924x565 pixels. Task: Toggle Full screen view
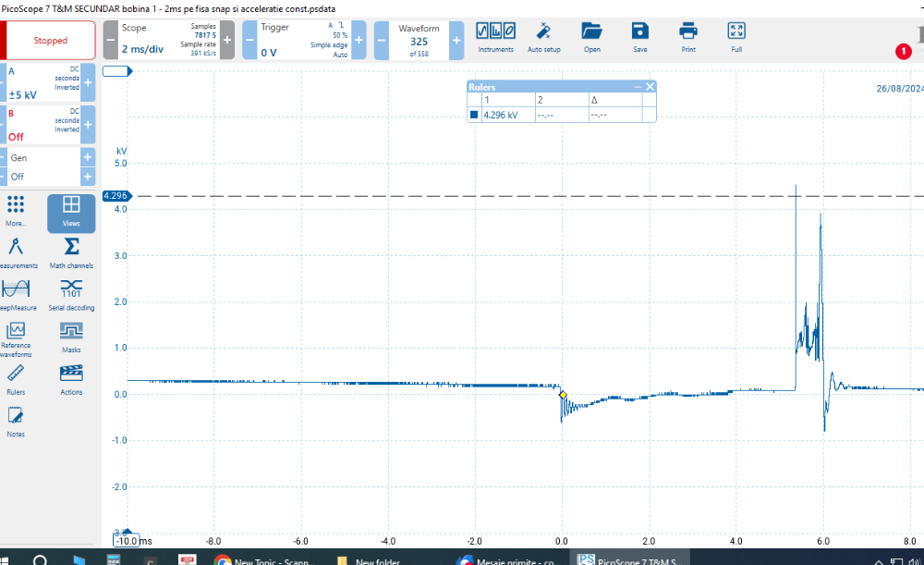(x=736, y=36)
